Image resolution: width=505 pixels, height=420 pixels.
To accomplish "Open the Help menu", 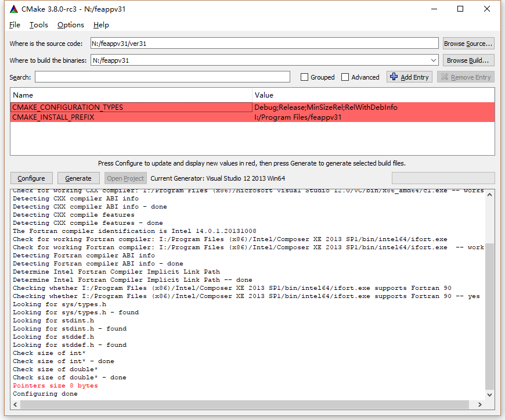I will 101,25.
